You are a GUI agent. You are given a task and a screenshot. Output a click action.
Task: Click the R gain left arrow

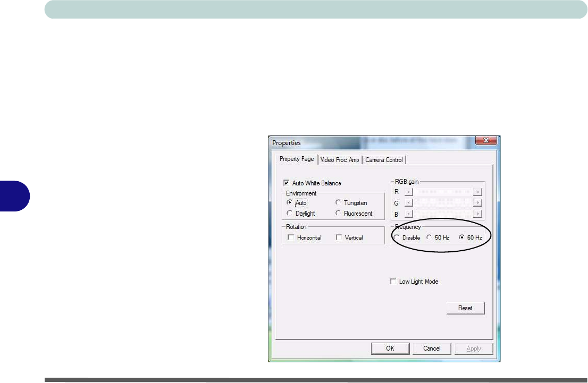pyautogui.click(x=409, y=192)
